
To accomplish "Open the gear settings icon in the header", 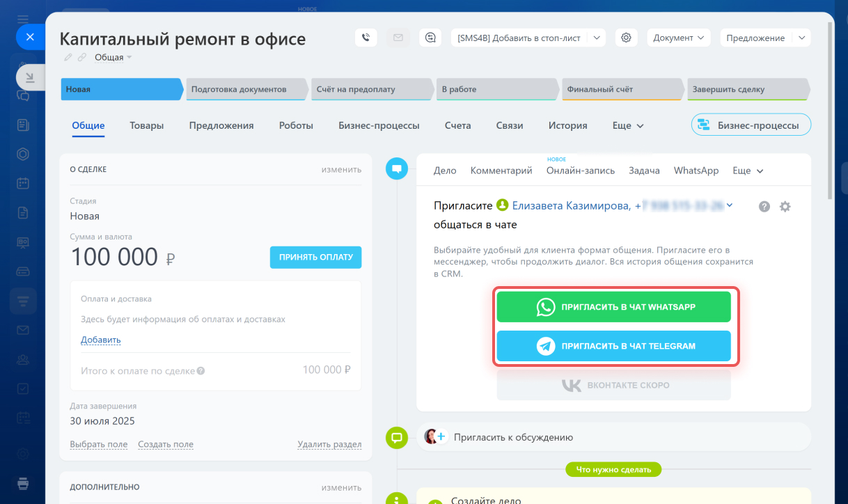I will (627, 38).
